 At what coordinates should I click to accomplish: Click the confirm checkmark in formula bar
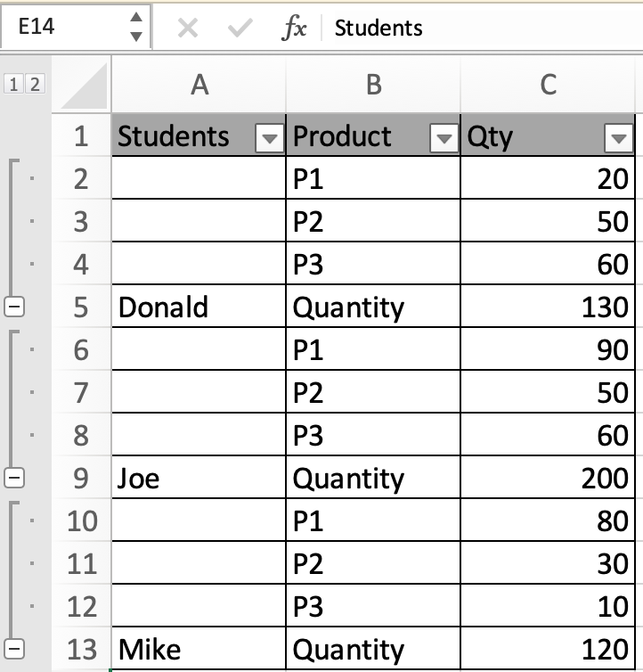[240, 29]
